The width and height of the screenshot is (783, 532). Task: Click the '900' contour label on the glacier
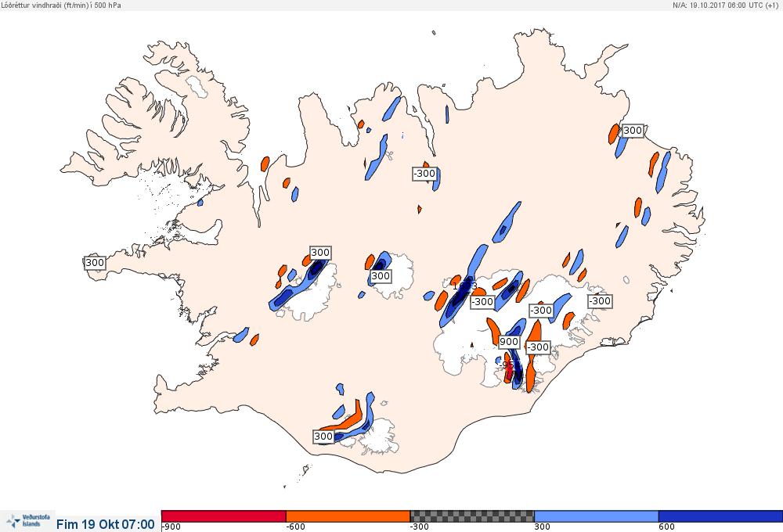509,342
